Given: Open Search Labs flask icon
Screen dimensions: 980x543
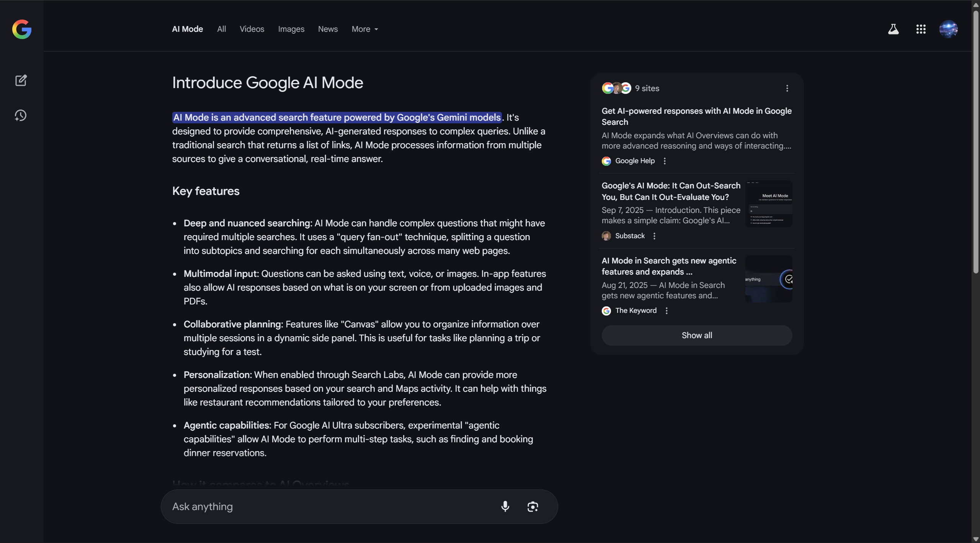Looking at the screenshot, I should point(893,29).
